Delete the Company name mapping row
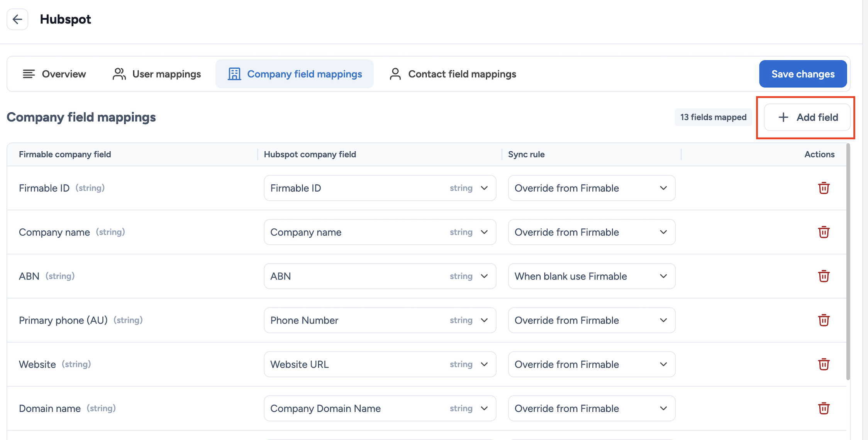 click(824, 232)
